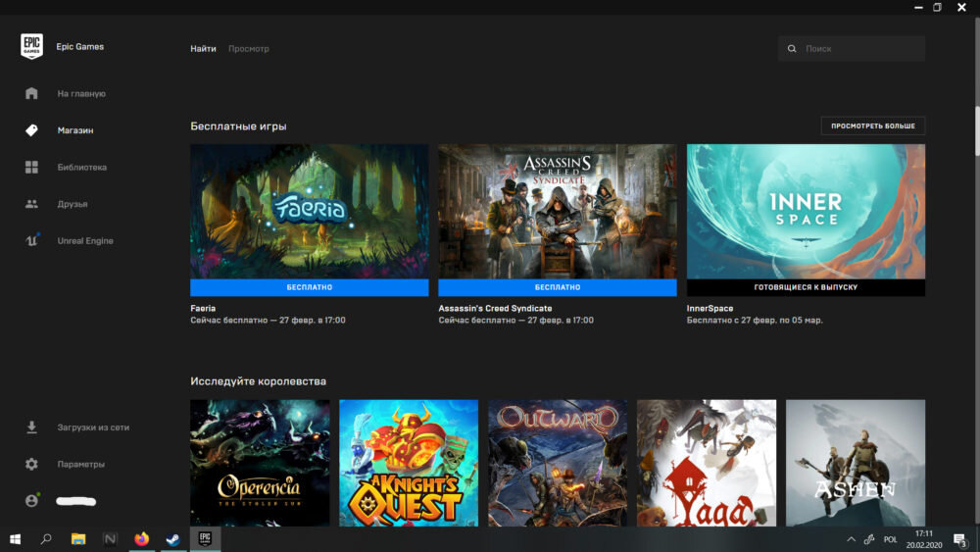Select the store tag icon 'Магазин'
This screenshot has width=980, height=552.
32,130
